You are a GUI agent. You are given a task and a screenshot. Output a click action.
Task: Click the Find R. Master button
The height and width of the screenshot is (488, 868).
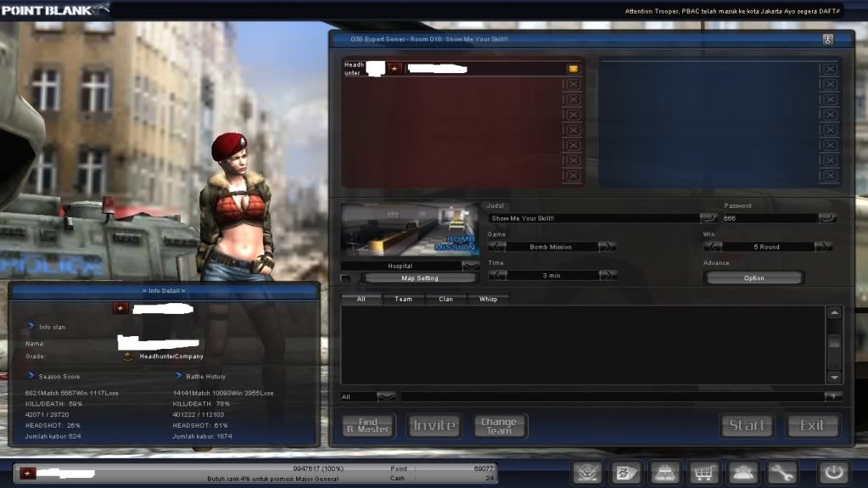coord(369,425)
